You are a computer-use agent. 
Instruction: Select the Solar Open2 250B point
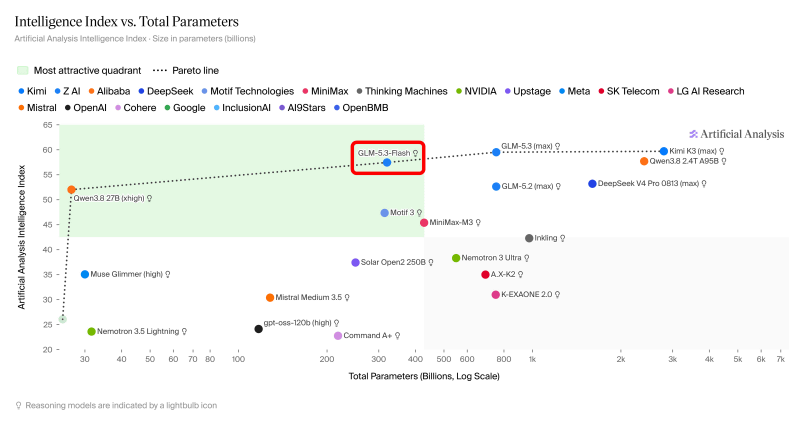click(356, 262)
